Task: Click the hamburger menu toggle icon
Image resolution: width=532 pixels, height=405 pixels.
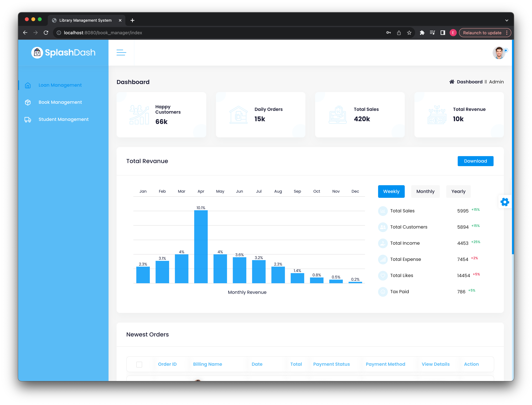Action: [x=121, y=52]
